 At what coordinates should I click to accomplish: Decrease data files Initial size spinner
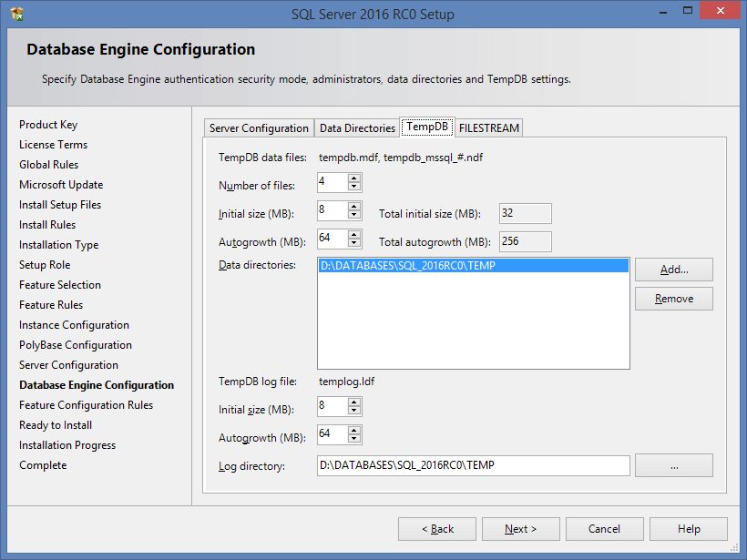[x=354, y=215]
